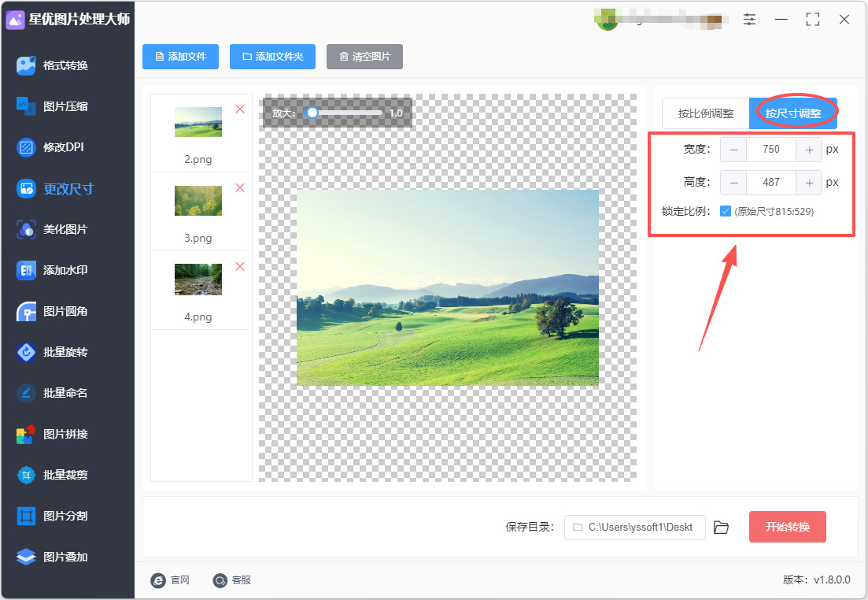Screen dimensions: 868x600
Task: Open the 修改DPI tool
Action: (51, 147)
